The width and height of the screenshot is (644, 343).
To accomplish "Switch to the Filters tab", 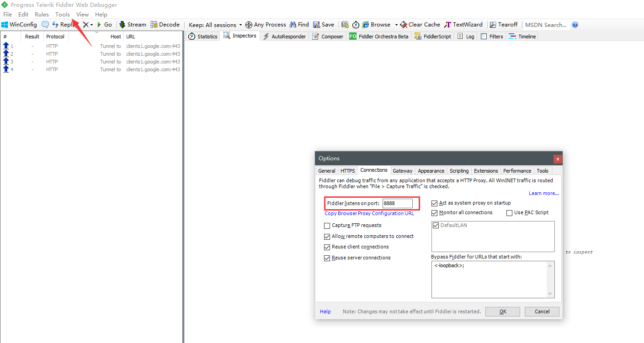I will (492, 37).
